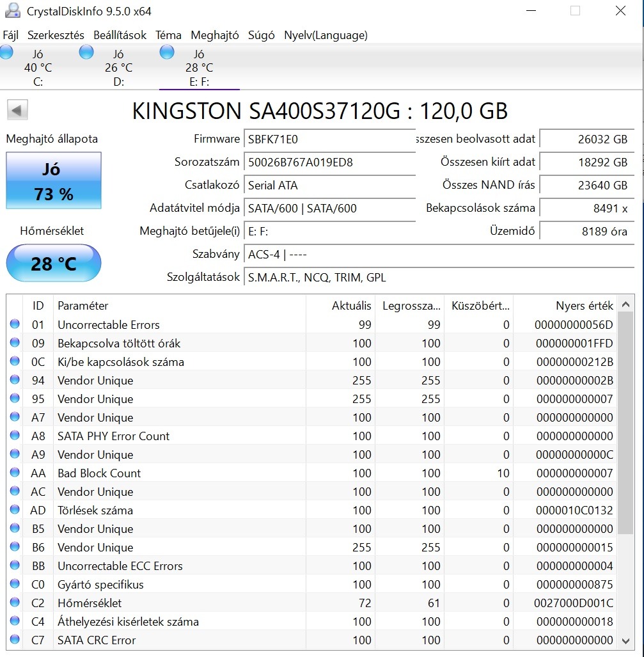The height and width of the screenshot is (657, 644).
Task: Click the Jó 73 % health status button
Action: [54, 180]
